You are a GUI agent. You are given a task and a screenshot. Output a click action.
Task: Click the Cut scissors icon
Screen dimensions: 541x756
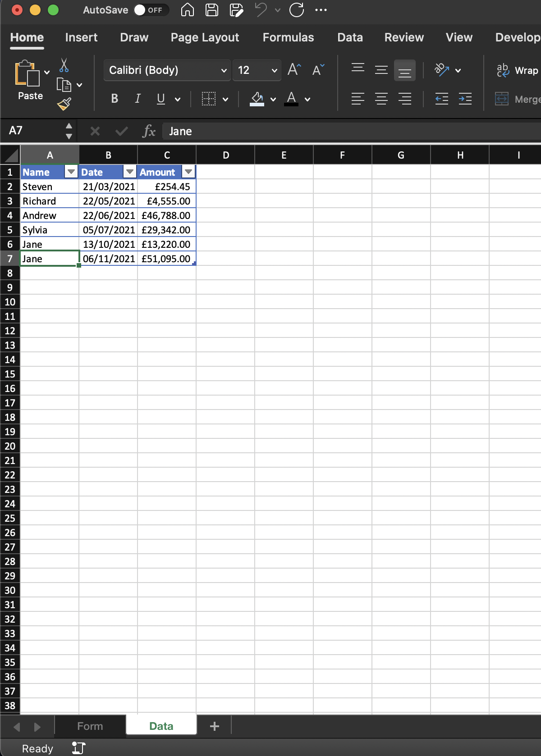(x=64, y=65)
